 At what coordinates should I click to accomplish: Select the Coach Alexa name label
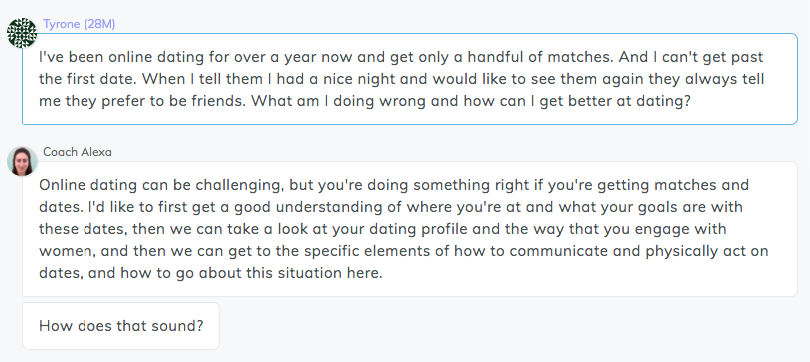77,152
